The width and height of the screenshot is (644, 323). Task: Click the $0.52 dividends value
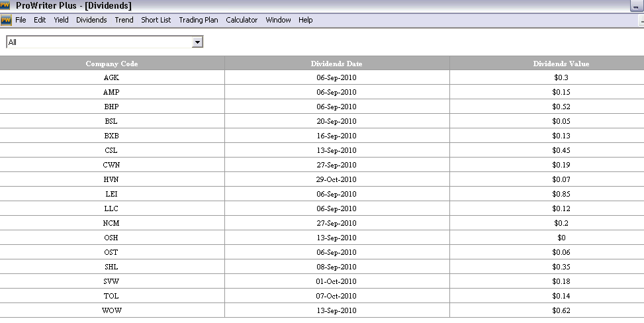[x=561, y=107]
